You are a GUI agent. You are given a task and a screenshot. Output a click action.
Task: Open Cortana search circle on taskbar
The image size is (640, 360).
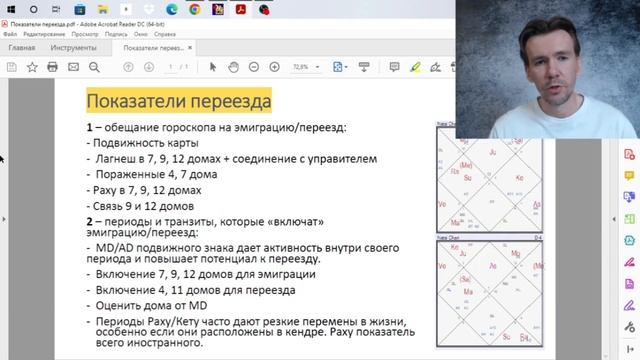tap(33, 9)
